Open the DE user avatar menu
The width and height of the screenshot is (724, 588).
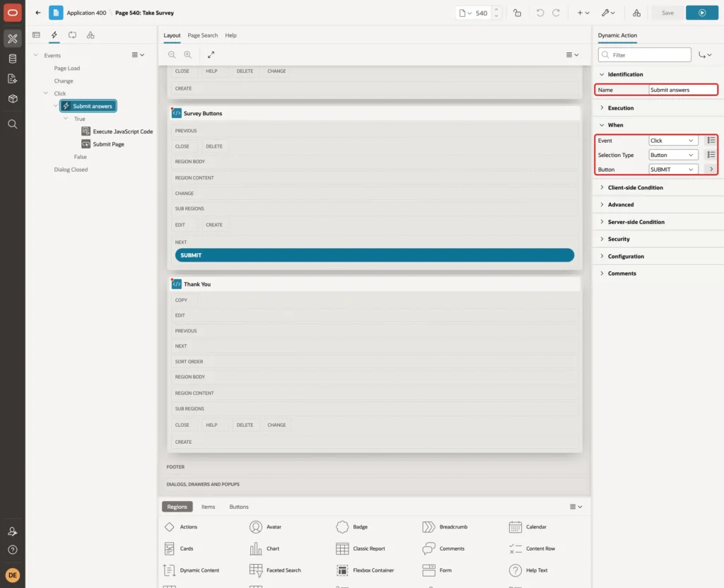pos(13,575)
